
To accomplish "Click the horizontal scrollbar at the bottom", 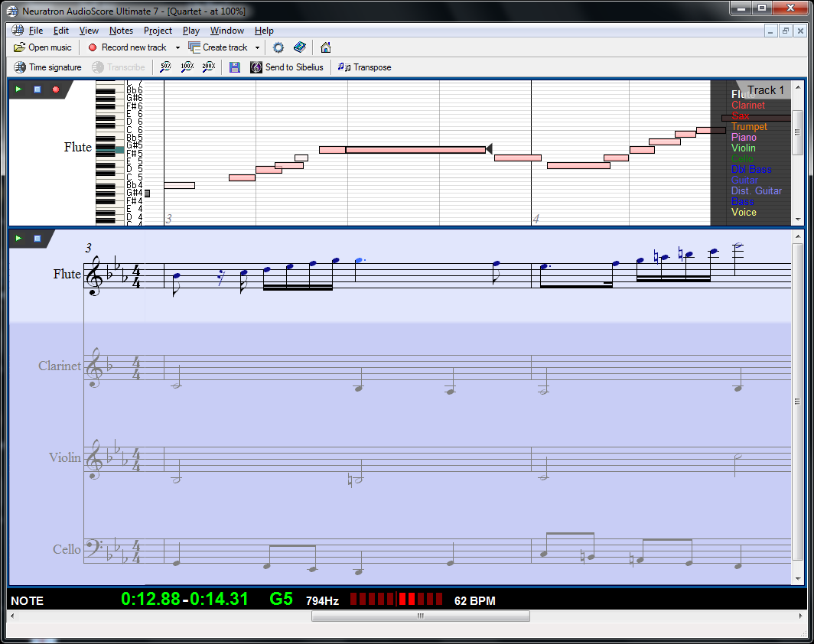I will [x=420, y=616].
